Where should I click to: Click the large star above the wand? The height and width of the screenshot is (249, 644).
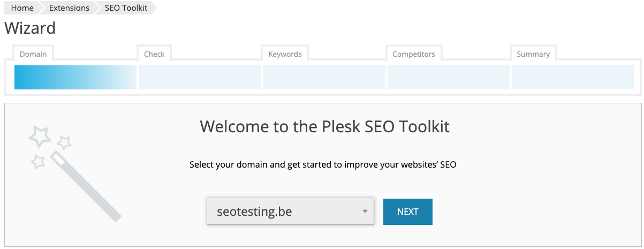40,137
